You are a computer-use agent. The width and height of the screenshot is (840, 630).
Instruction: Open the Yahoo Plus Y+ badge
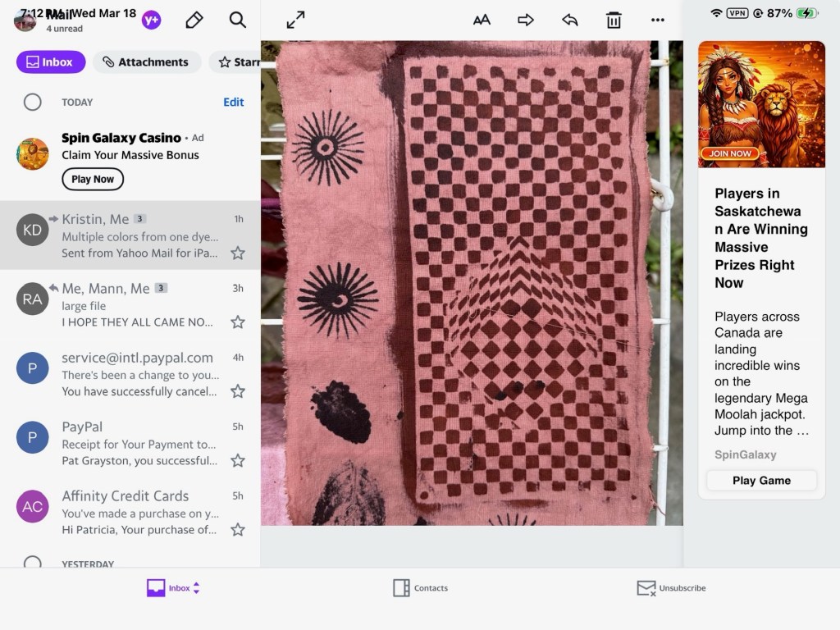click(151, 21)
